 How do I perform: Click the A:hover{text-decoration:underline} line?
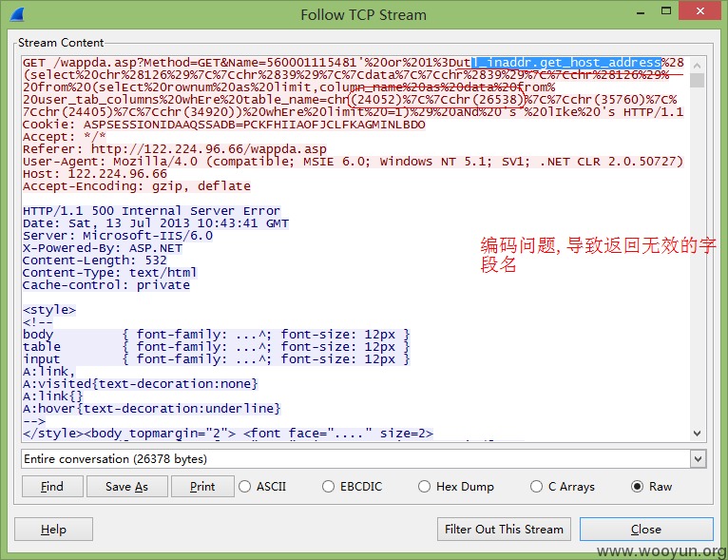pyautogui.click(x=152, y=409)
